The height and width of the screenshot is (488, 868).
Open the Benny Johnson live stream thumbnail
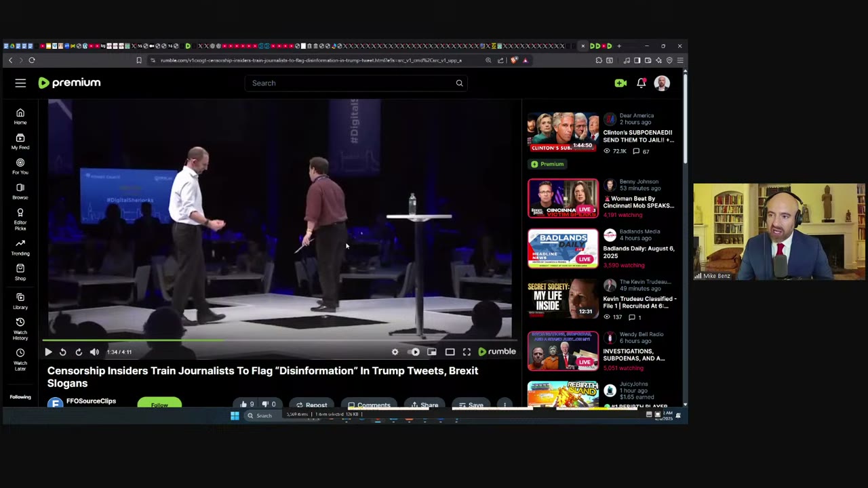point(563,199)
